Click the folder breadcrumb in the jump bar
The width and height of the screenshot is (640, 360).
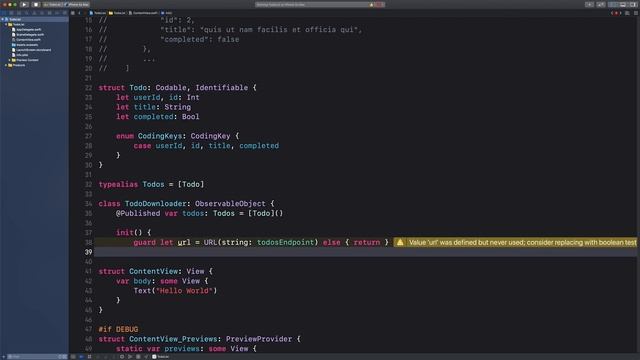pos(118,13)
